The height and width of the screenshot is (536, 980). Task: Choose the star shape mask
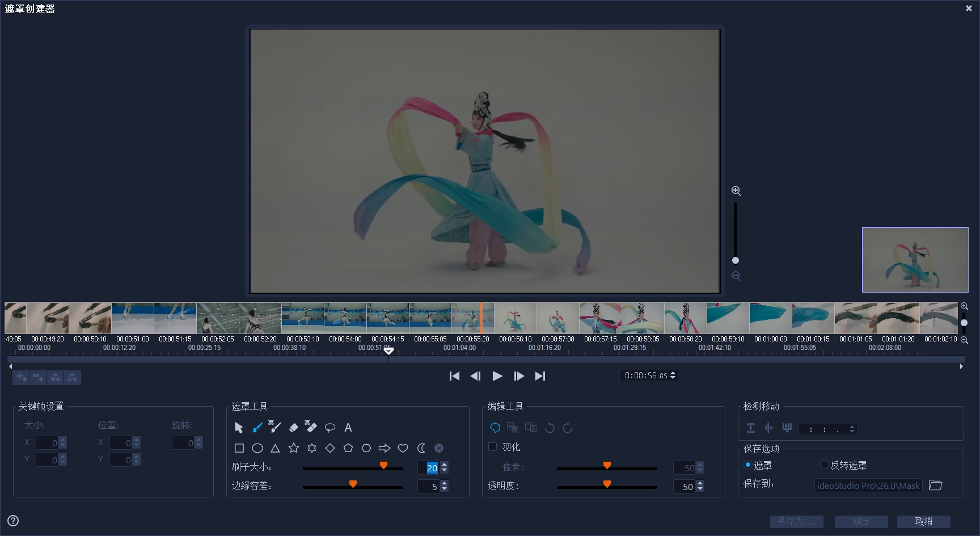point(293,448)
